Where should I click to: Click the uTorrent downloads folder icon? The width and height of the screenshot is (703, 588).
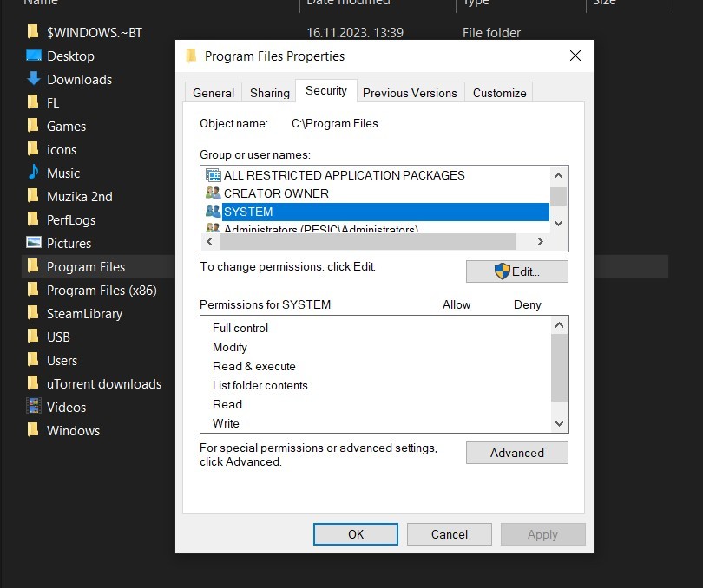pos(33,383)
